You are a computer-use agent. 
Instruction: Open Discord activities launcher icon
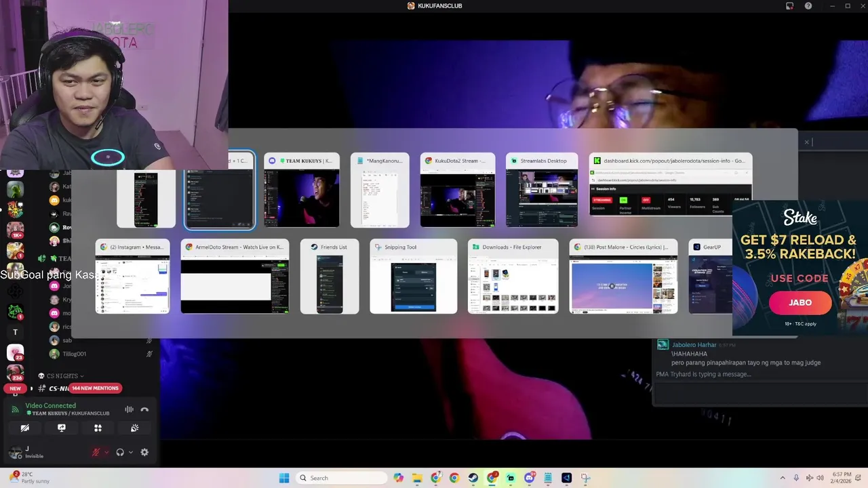point(98,428)
